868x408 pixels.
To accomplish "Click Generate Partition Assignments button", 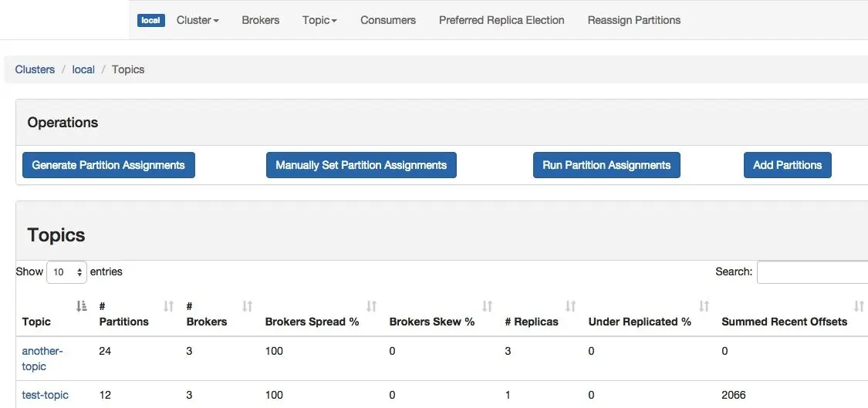I will point(109,165).
